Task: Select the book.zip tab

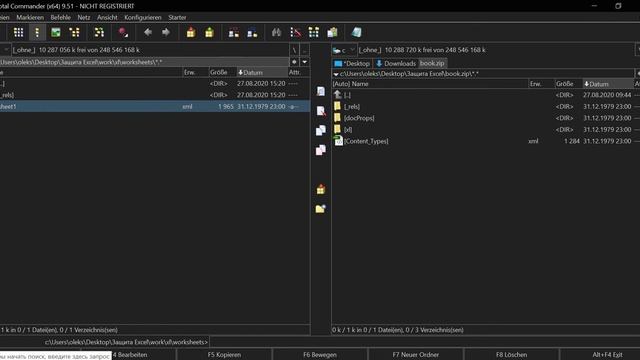Action: 432,63
